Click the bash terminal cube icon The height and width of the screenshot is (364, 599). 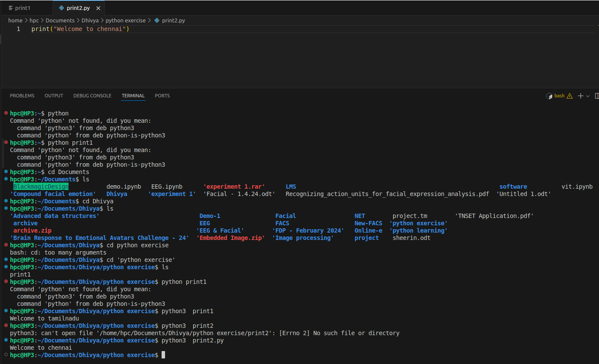(549, 96)
